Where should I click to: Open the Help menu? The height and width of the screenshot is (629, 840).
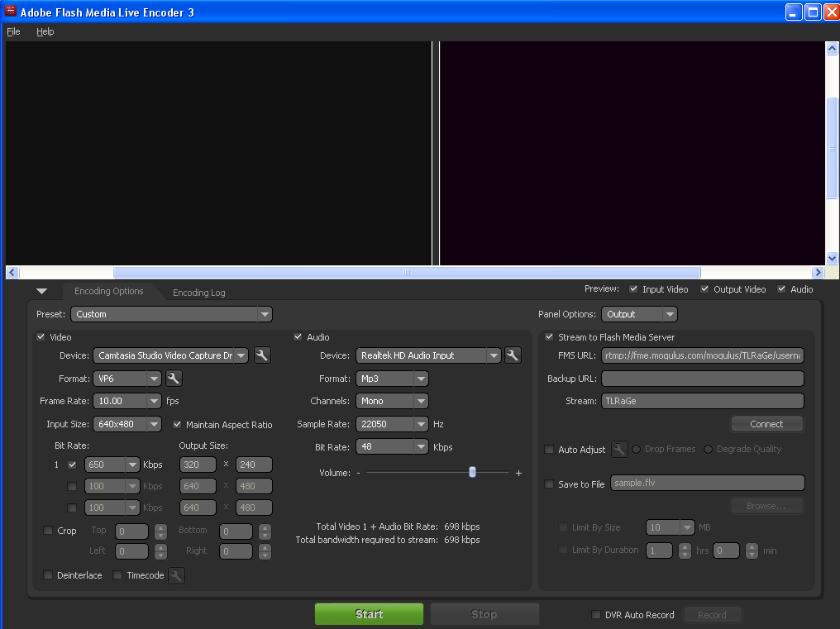[45, 31]
